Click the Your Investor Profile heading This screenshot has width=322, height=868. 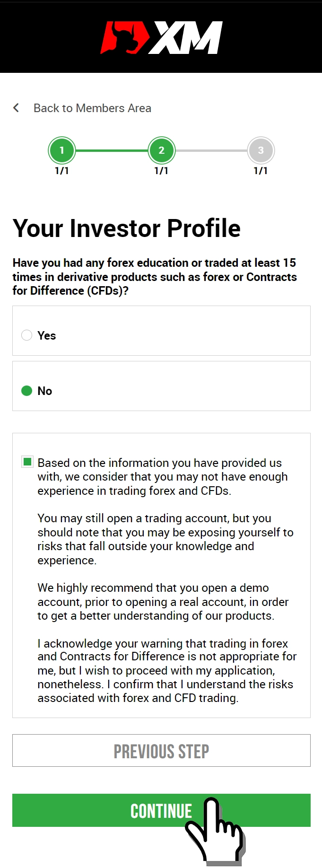127,228
